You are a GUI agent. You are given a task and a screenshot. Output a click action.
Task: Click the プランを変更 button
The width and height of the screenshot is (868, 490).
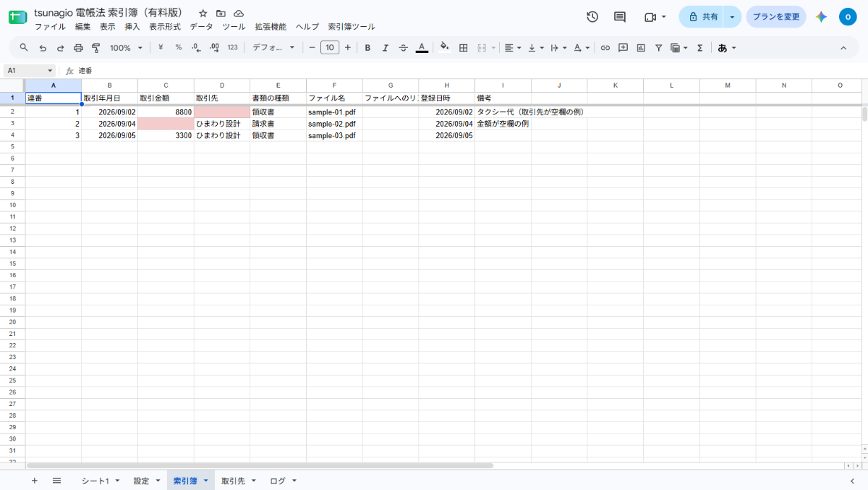[776, 17]
